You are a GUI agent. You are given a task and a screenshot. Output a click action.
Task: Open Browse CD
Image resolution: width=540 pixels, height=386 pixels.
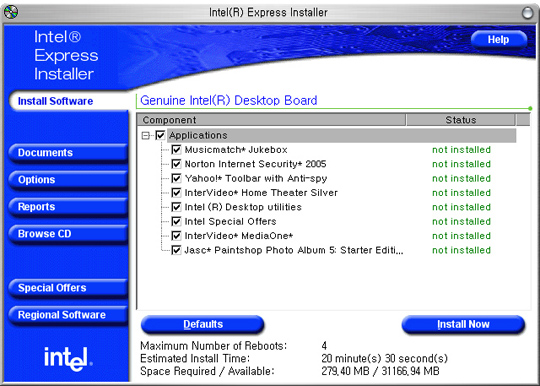(68, 234)
